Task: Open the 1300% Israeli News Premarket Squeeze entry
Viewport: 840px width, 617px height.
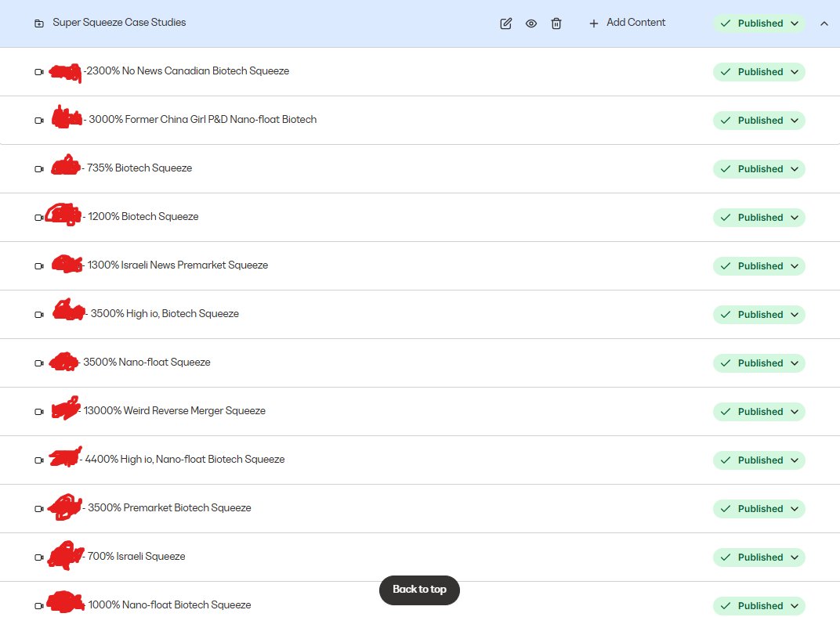Action: (178, 265)
